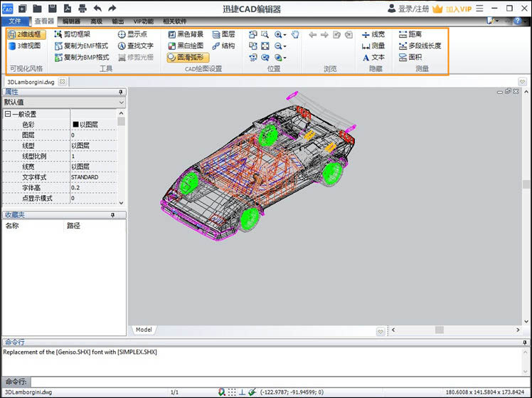Close the 3DLamborgini.dwg document tab
532x398 pixels.
[62, 81]
